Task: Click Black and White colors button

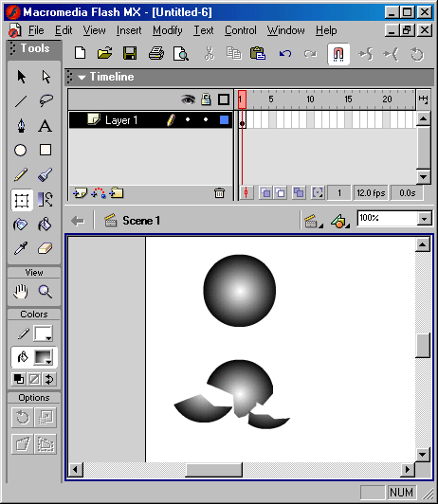Action: pyautogui.click(x=19, y=379)
